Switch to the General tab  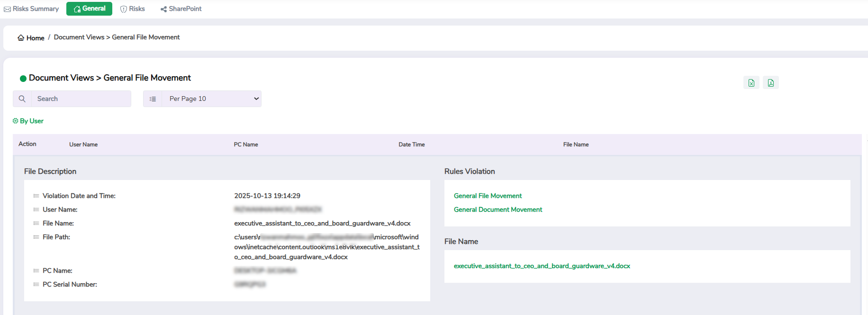click(89, 9)
